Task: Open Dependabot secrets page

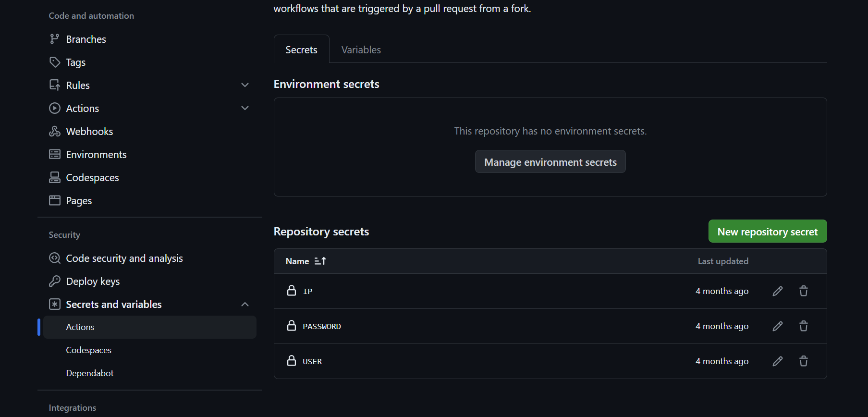Action: coord(90,373)
